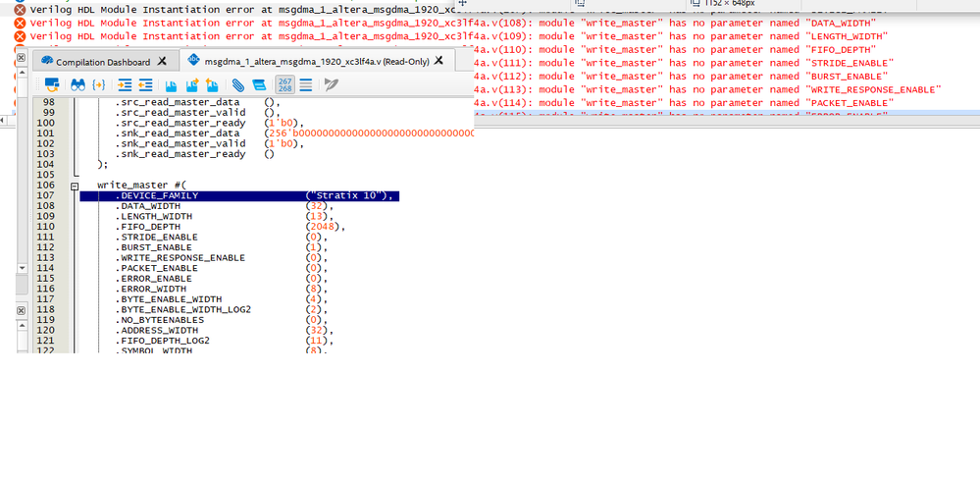The height and width of the screenshot is (480, 980).
Task: Close the lower left docked panel
Action: click(x=21, y=310)
